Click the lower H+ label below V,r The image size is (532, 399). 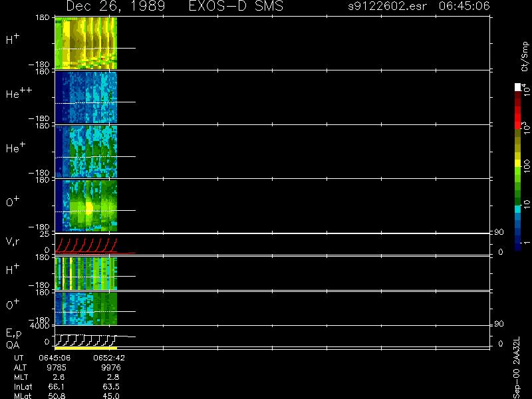[x=13, y=269]
